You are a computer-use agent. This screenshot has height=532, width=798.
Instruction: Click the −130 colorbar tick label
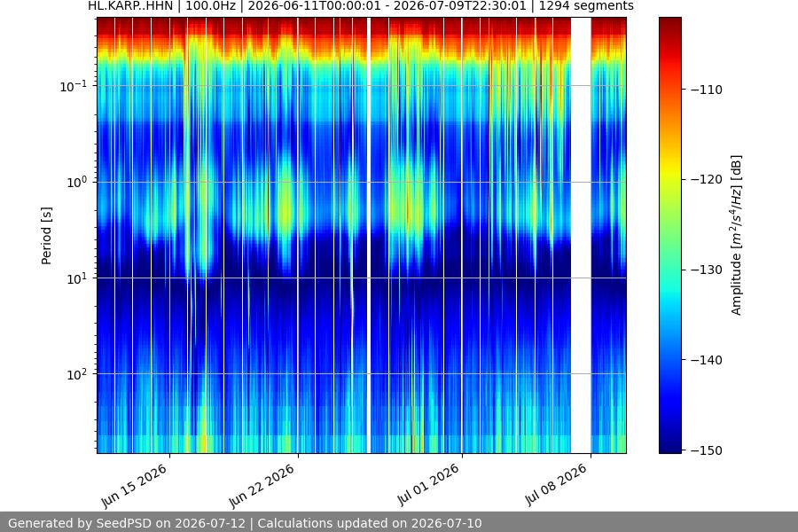coord(707,270)
